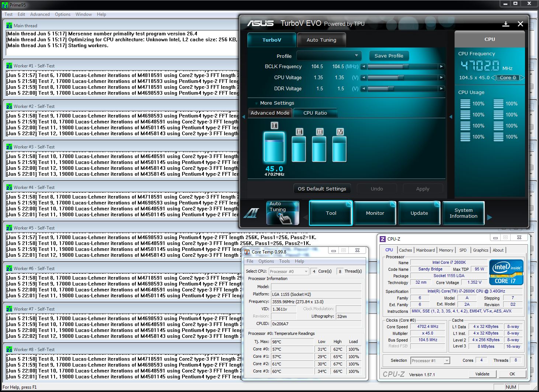
Task: Open the Caches tab in CPU-Z
Action: pos(405,250)
